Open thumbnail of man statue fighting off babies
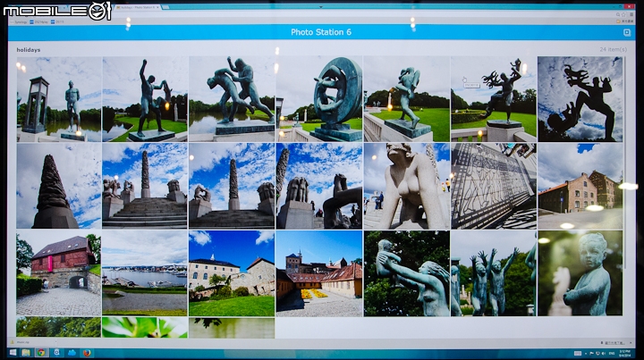This screenshot has height=360, width=644. [x=145, y=99]
